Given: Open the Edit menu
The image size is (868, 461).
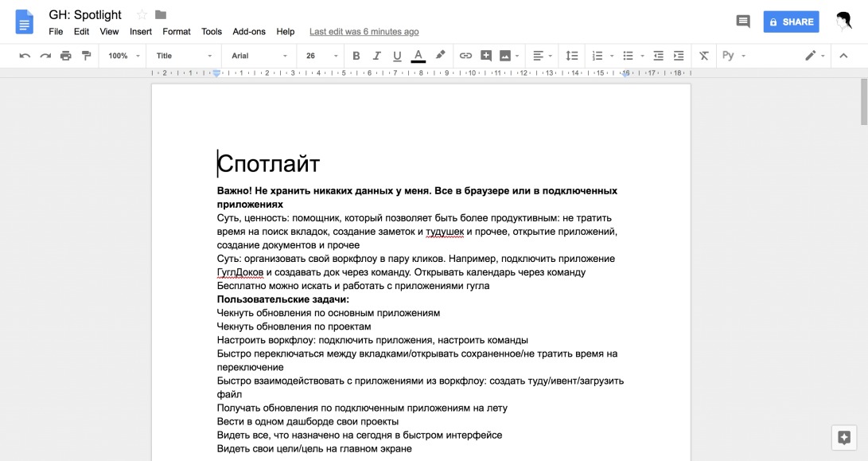Looking at the screenshot, I should coord(81,32).
